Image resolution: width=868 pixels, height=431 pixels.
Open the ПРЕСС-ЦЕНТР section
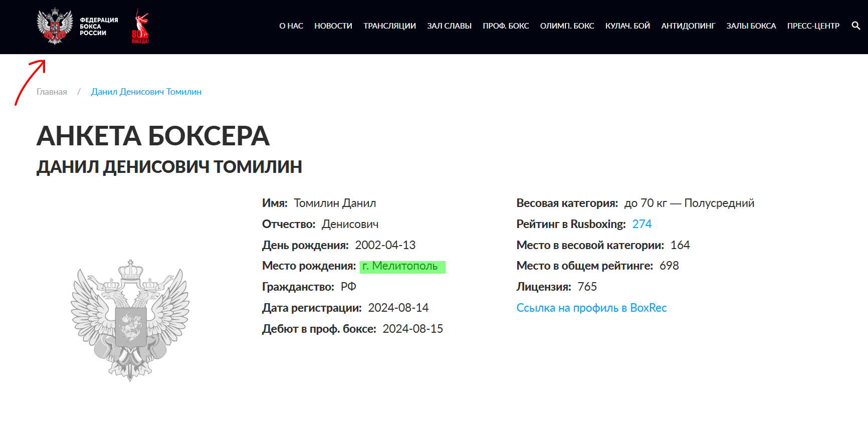(x=813, y=26)
